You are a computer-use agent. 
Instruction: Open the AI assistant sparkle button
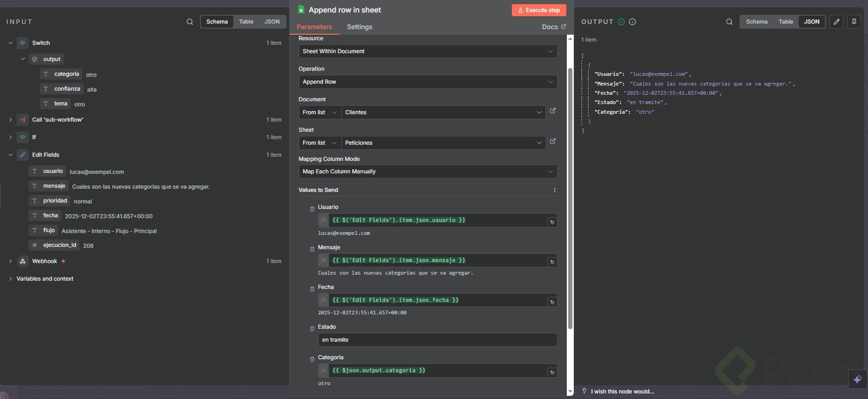(857, 379)
